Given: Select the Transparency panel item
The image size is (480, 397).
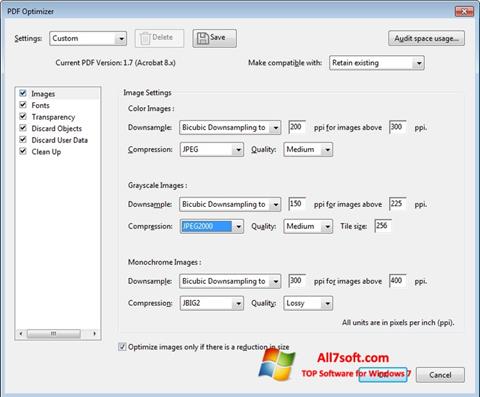Looking at the screenshot, I should pos(53,117).
